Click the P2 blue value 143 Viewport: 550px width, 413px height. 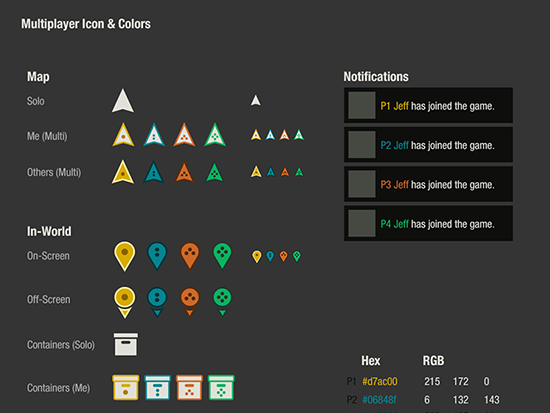tap(491, 400)
